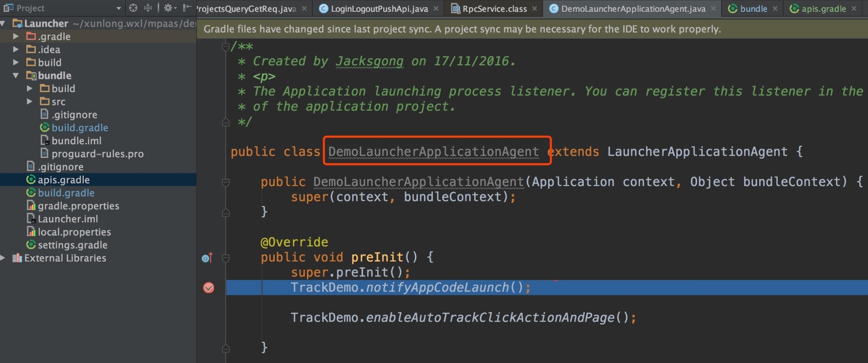
Task: Open the Project view dropdown
Action: point(118,8)
